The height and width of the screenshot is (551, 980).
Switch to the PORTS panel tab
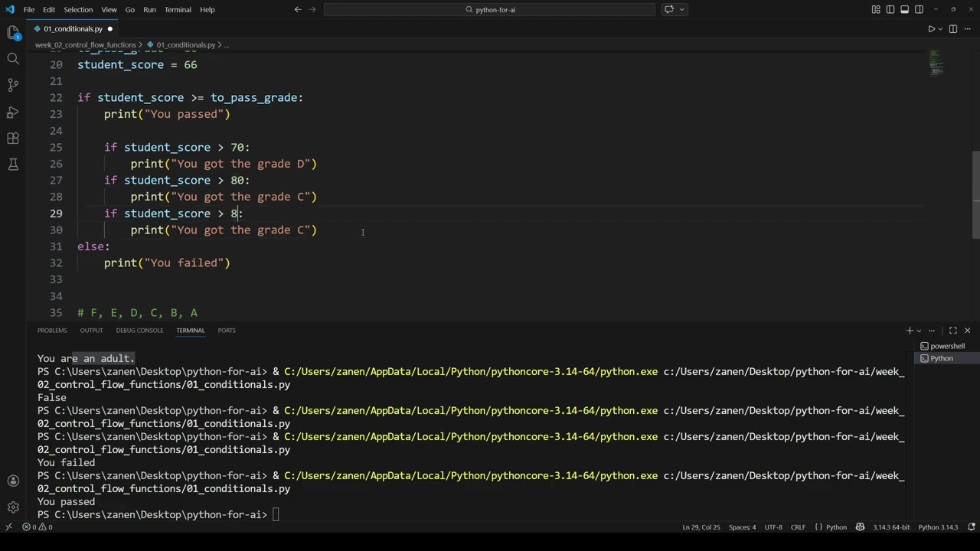tap(227, 331)
